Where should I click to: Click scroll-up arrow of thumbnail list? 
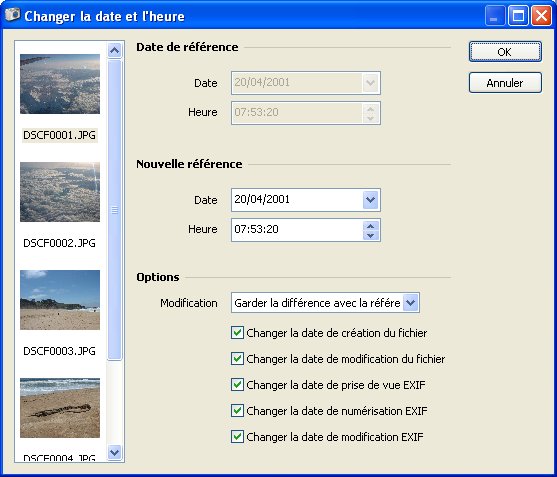[x=114, y=50]
